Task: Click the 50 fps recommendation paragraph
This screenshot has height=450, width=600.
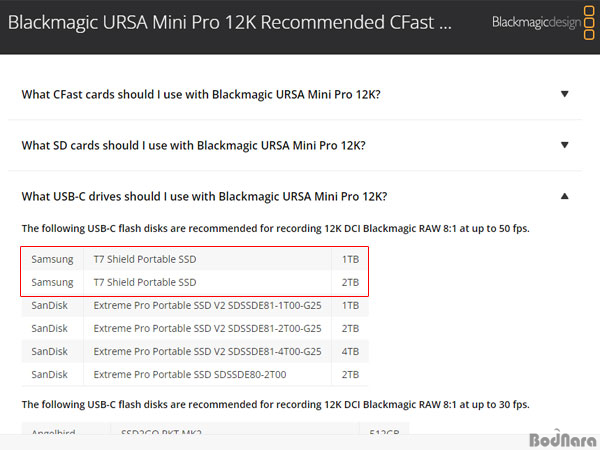Action: (276, 228)
